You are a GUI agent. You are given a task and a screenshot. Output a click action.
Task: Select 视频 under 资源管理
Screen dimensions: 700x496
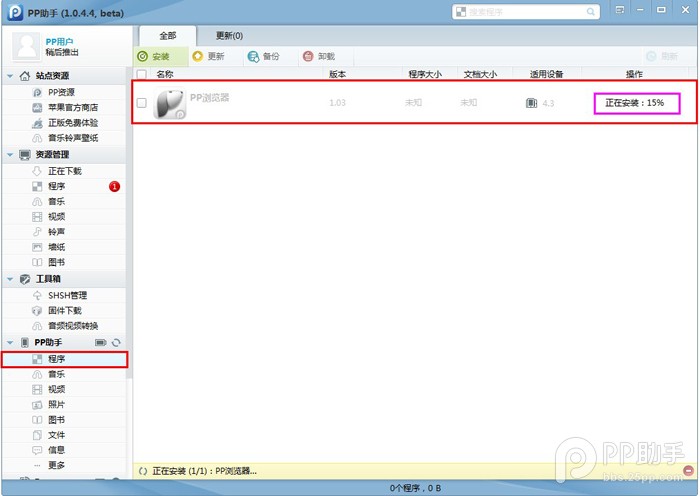(x=64, y=217)
